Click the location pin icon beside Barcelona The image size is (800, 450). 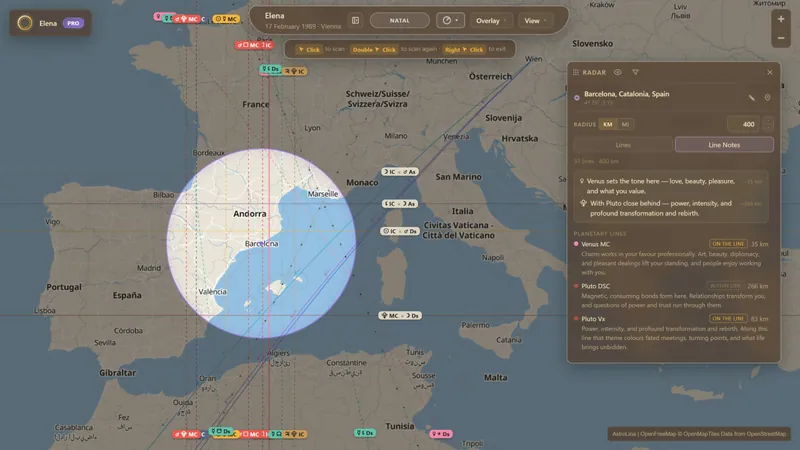coord(767,97)
